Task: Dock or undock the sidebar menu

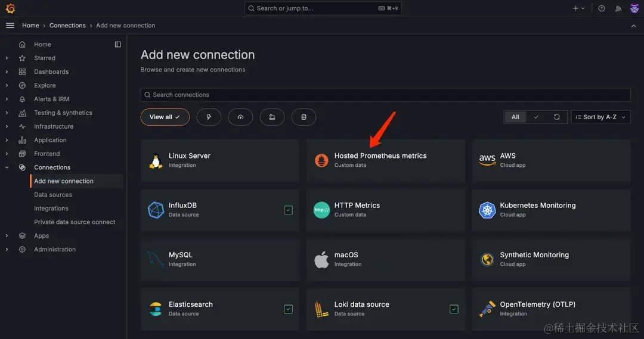Action: tap(118, 44)
